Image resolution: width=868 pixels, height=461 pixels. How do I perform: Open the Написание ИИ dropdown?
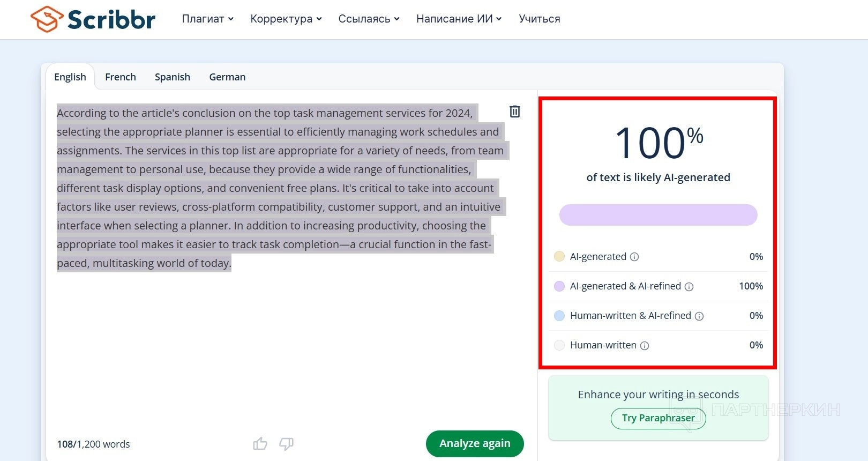coord(459,19)
